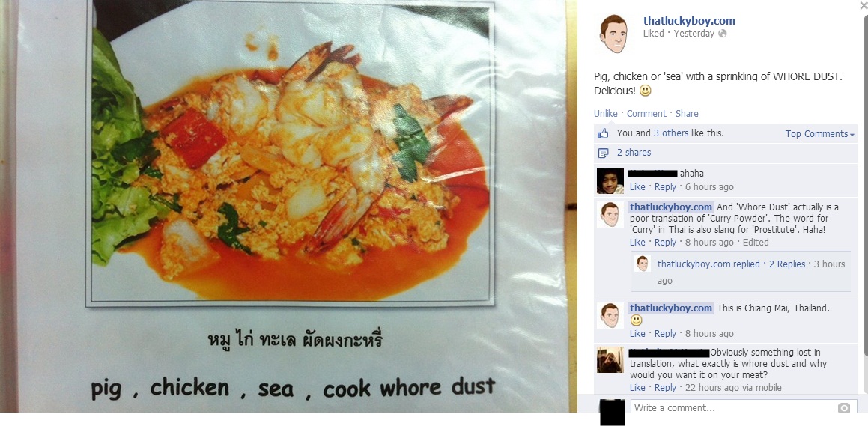Click the shares note icon

tap(604, 153)
